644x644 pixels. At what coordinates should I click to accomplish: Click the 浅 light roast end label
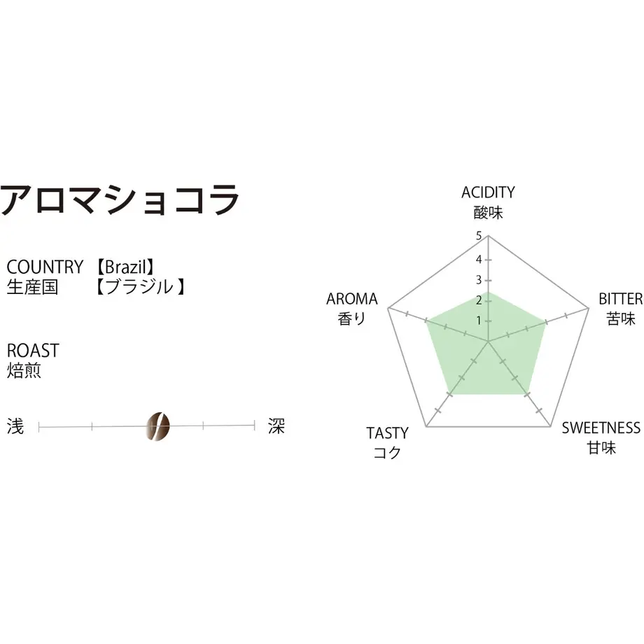click(x=15, y=426)
